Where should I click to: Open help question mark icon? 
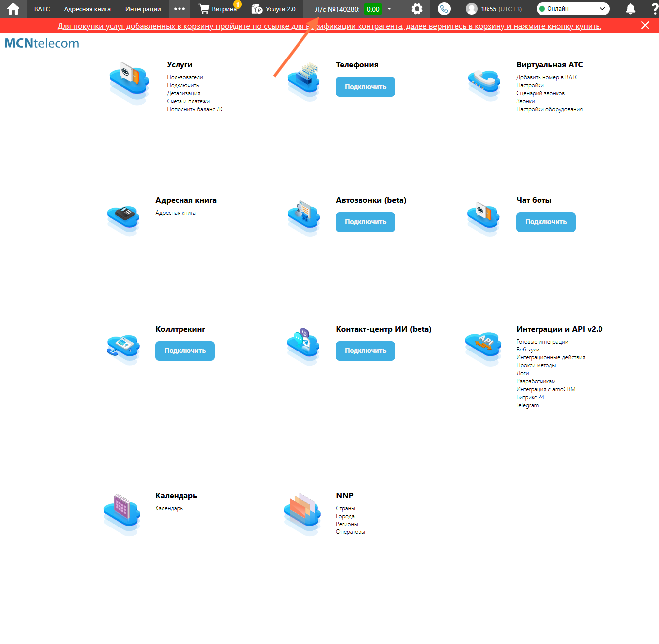coord(655,9)
